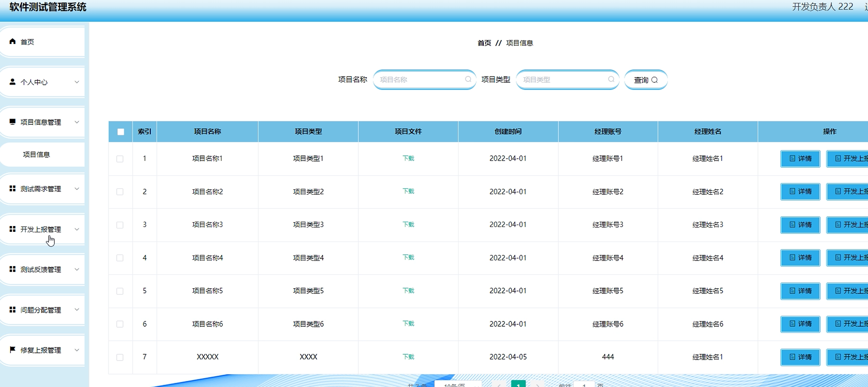
Task: Expand the 测试反馈管理 chevron
Action: click(77, 269)
